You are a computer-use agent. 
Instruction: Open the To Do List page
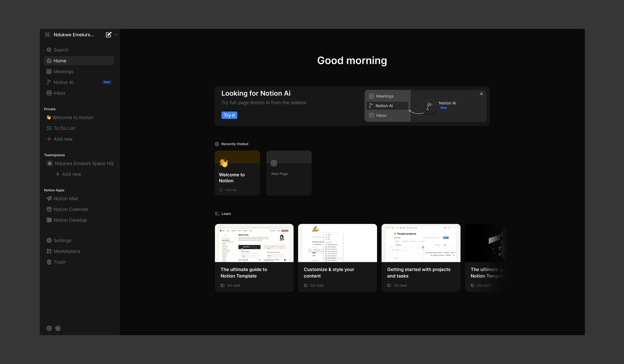point(64,128)
